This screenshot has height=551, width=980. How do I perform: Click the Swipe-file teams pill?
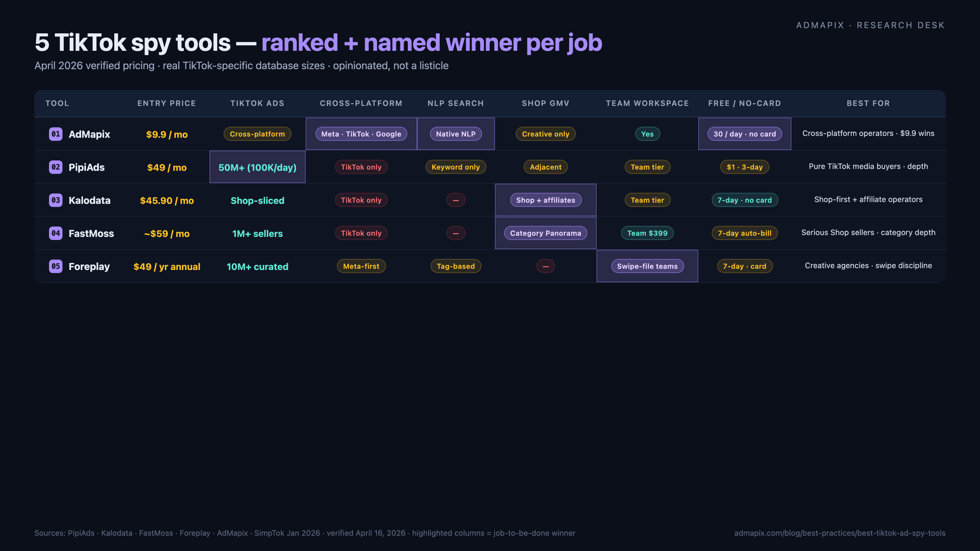click(x=647, y=266)
